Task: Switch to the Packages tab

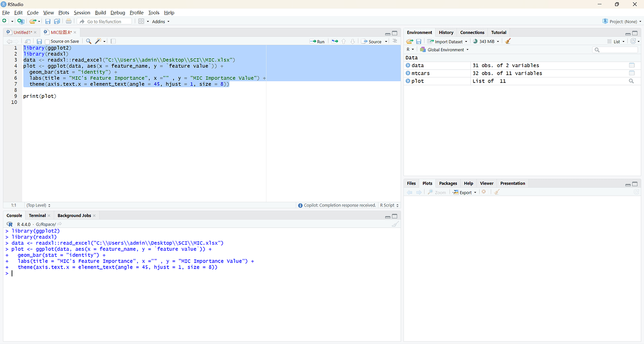Action: [448, 183]
